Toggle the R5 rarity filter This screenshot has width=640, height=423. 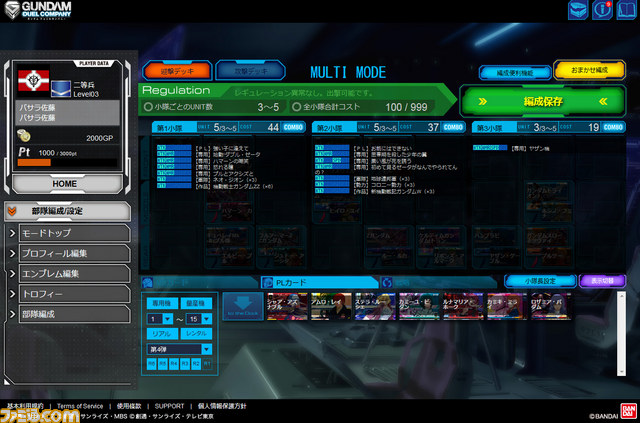(162, 363)
